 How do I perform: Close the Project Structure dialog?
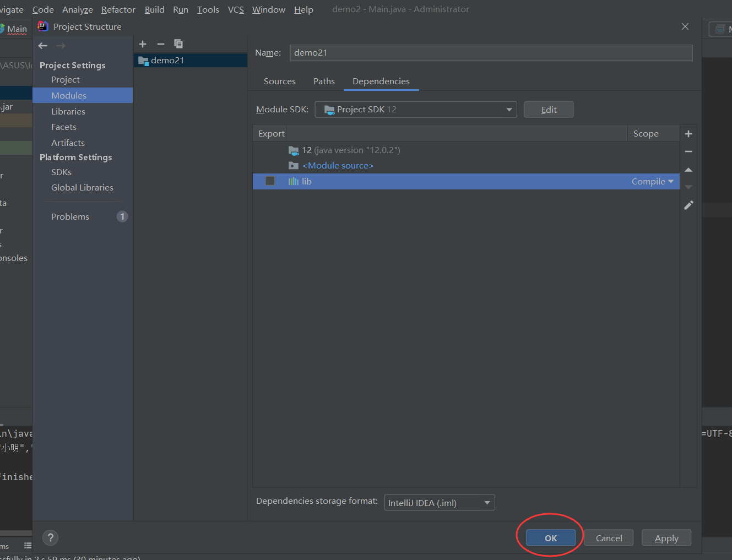(x=685, y=26)
